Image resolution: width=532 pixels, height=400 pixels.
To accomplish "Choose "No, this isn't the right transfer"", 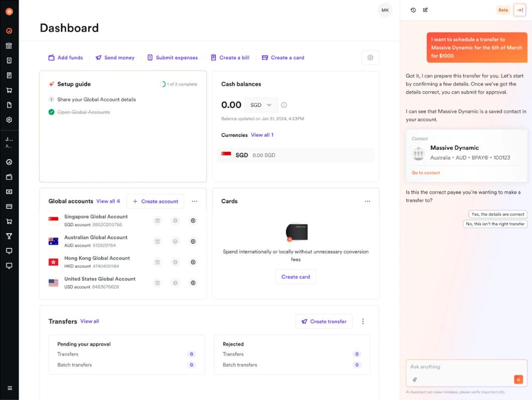I will pos(495,224).
